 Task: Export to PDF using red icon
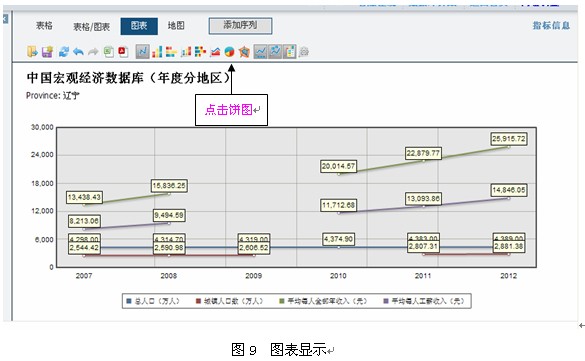tap(123, 51)
